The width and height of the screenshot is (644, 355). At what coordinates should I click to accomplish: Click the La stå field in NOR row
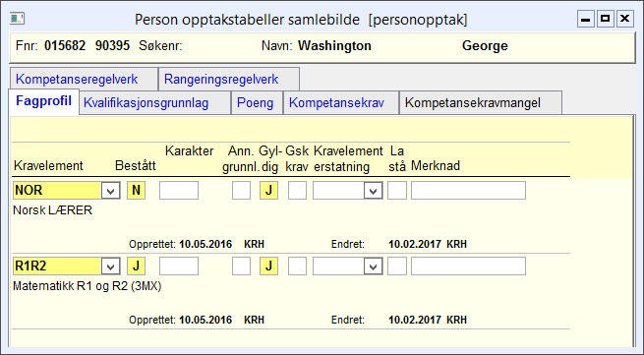tap(397, 191)
